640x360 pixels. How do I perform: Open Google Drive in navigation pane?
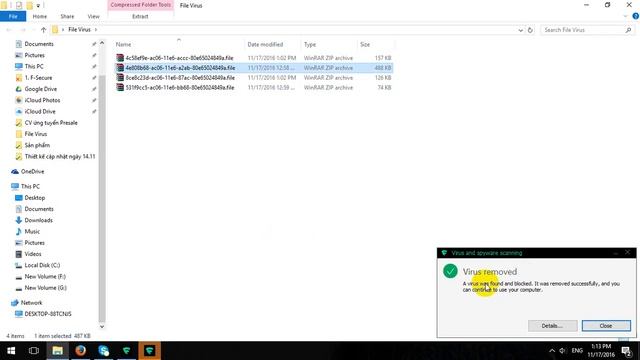click(x=40, y=89)
